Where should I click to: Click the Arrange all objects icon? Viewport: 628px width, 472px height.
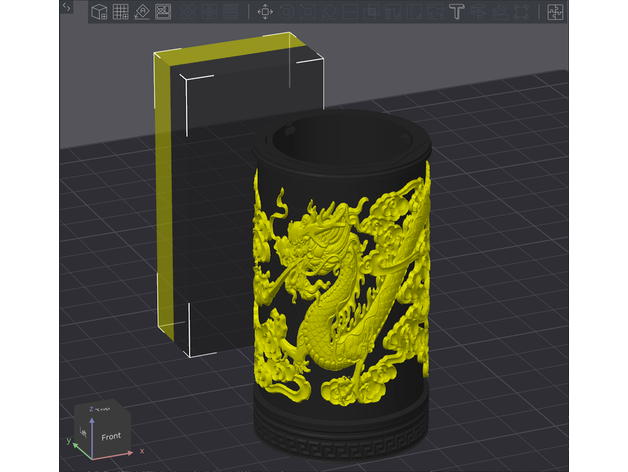coord(163,12)
